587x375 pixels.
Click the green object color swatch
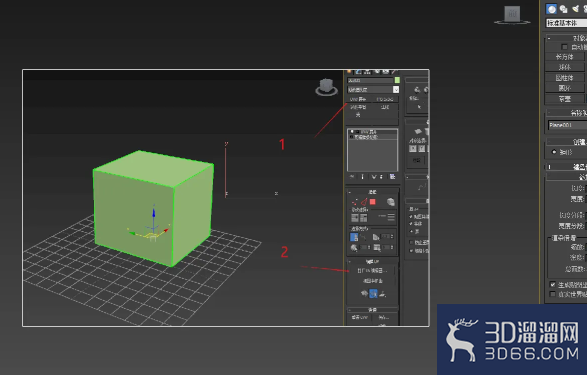point(397,80)
